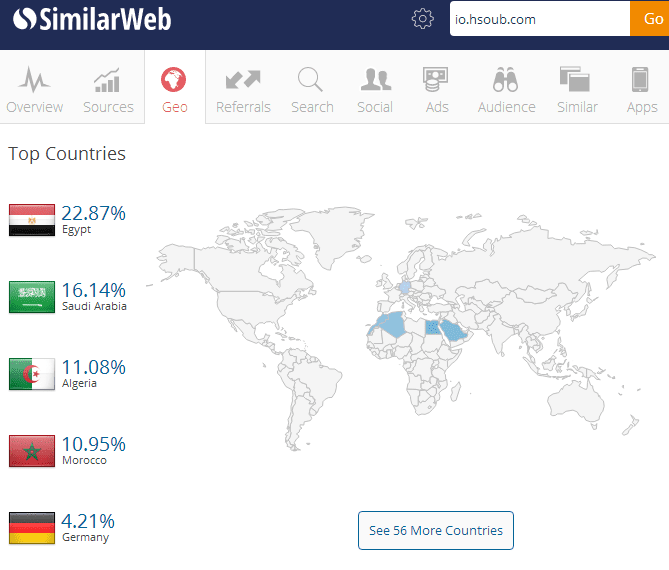Click the Egypt flag thumbnail

[32, 220]
